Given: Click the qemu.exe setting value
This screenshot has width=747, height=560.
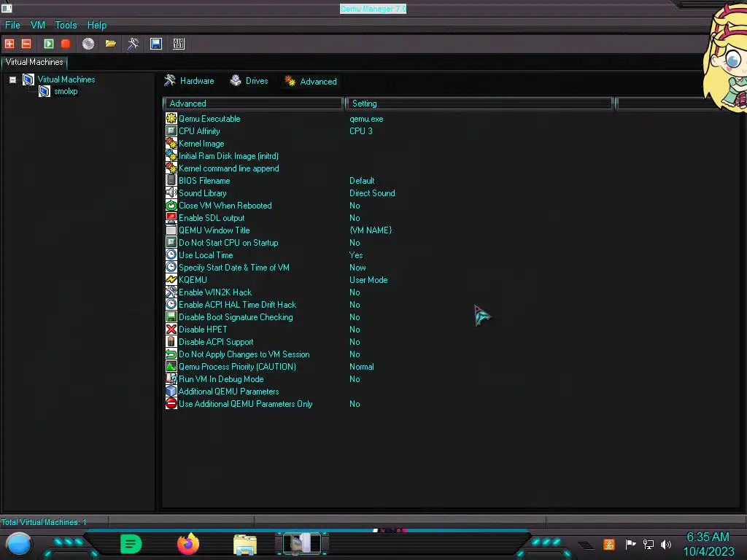Looking at the screenshot, I should tap(366, 119).
